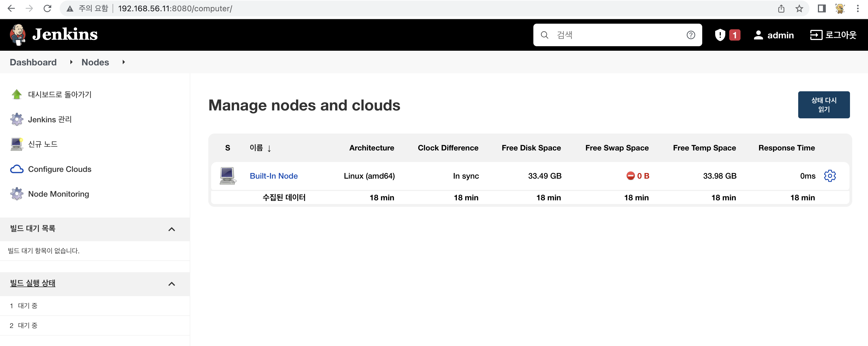Screen dimensions: 868x346
Task: Bookmark page with the star icon
Action: (x=799, y=9)
